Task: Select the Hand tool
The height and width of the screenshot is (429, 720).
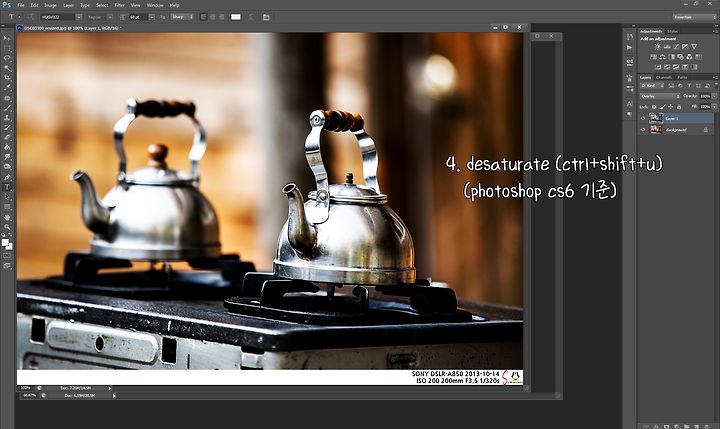Action: click(7, 217)
